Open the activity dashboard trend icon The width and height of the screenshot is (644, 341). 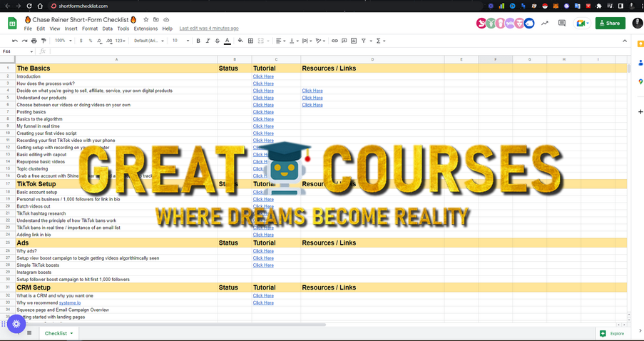[545, 23]
